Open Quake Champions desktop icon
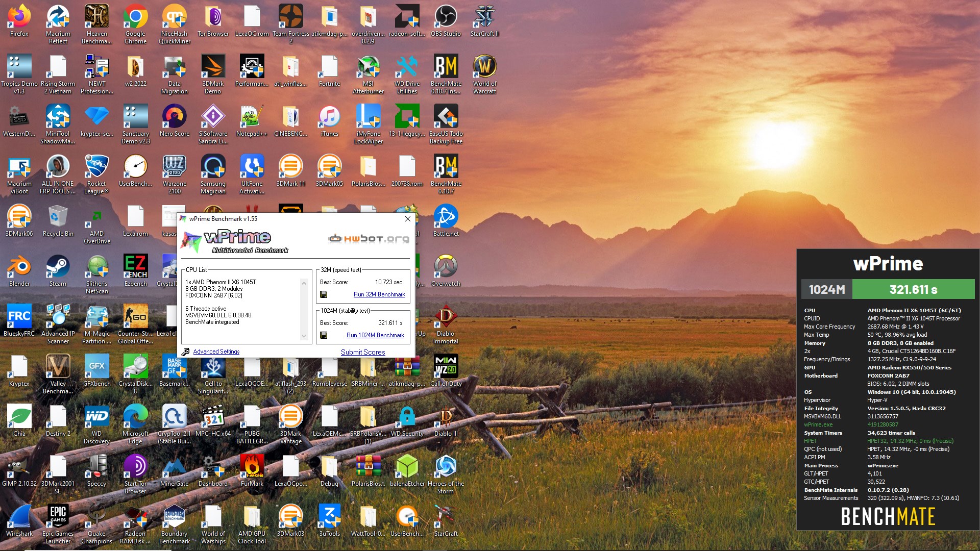Image resolution: width=980 pixels, height=551 pixels. (x=97, y=524)
